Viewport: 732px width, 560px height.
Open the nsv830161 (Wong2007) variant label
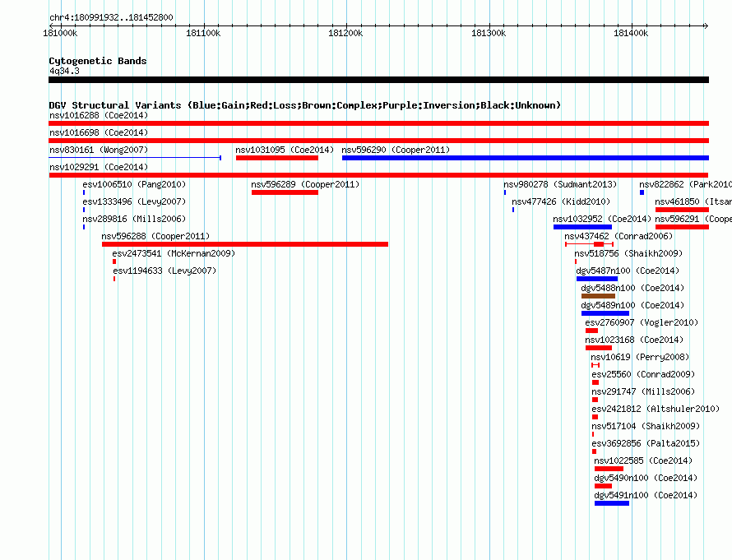99,150
